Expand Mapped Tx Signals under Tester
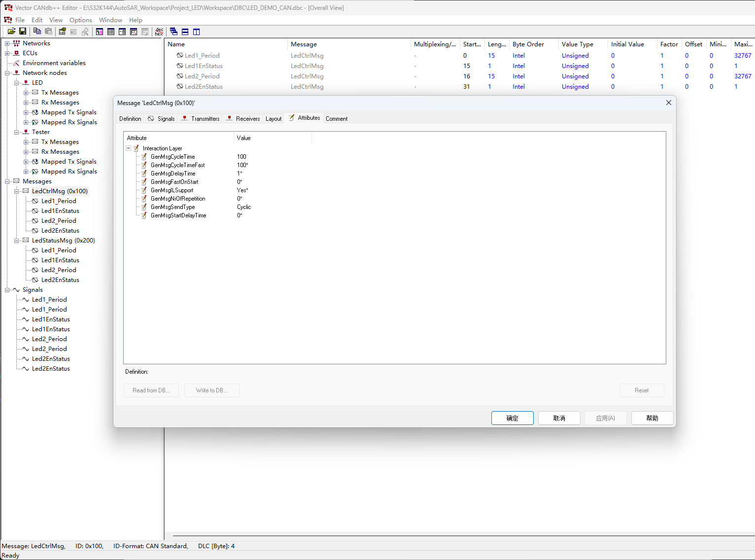Image resolution: width=755 pixels, height=560 pixels. (x=26, y=162)
